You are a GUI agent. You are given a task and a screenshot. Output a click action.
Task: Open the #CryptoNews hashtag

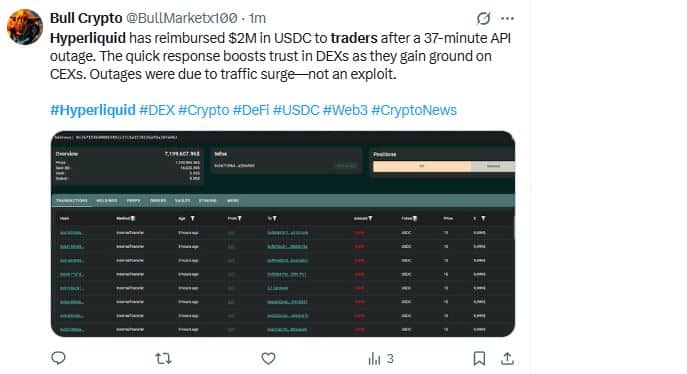pos(414,110)
